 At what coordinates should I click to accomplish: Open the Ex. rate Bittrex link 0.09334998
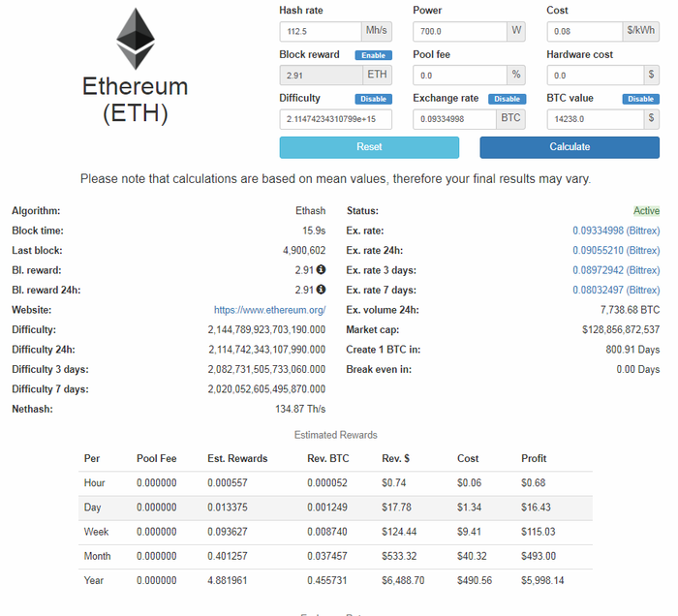[616, 231]
